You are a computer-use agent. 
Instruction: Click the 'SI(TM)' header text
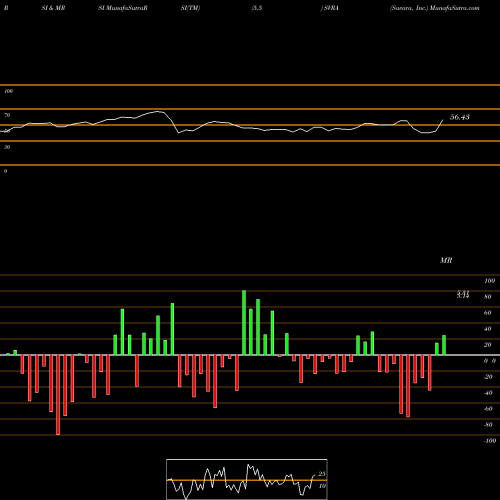(191, 8)
